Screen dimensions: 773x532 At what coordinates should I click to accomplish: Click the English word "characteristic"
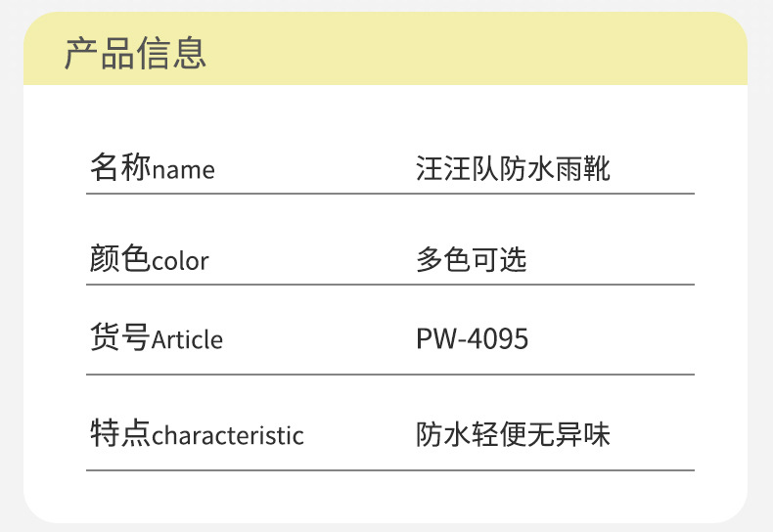228,436
